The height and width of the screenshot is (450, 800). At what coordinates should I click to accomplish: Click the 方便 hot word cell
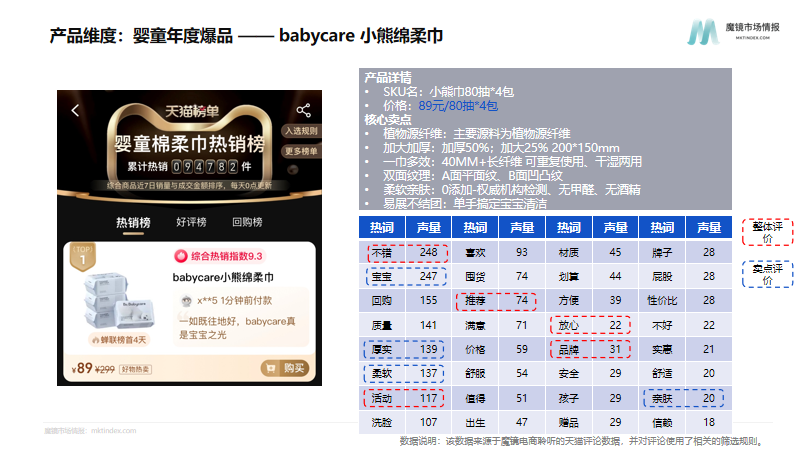569,301
